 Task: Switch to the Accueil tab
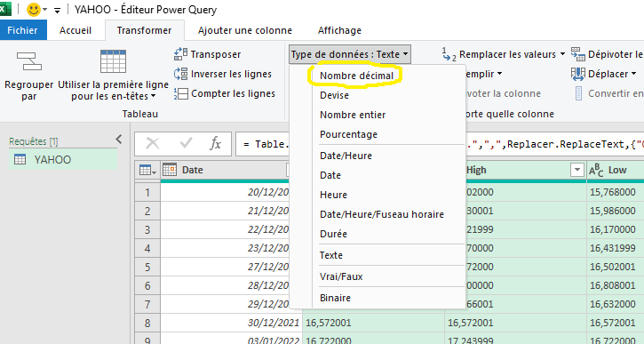76,30
